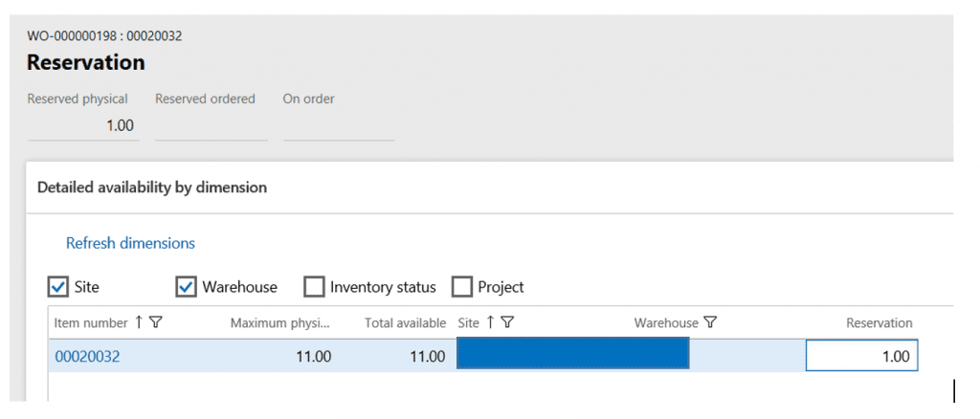The image size is (980, 419).
Task: Uncheck the Warehouse dimension checkbox
Action: coord(187,287)
